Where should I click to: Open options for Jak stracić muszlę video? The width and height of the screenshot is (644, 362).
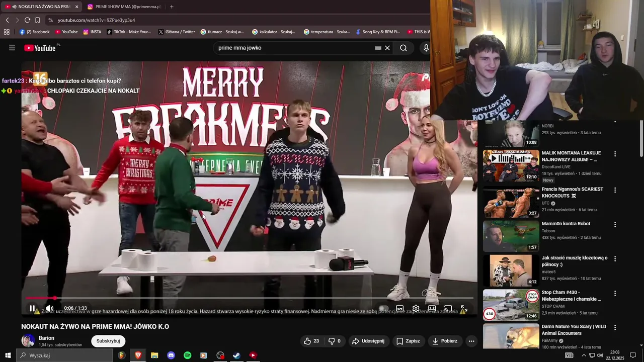(615, 259)
